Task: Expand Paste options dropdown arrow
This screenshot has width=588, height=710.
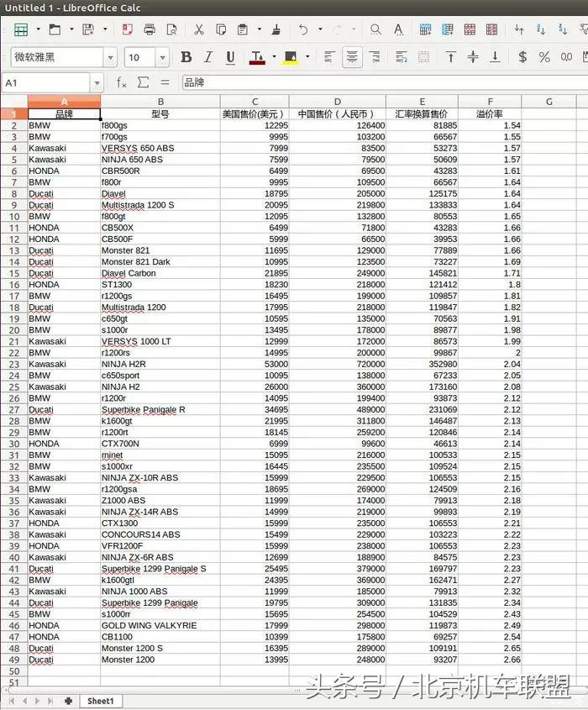Action: click(x=260, y=30)
